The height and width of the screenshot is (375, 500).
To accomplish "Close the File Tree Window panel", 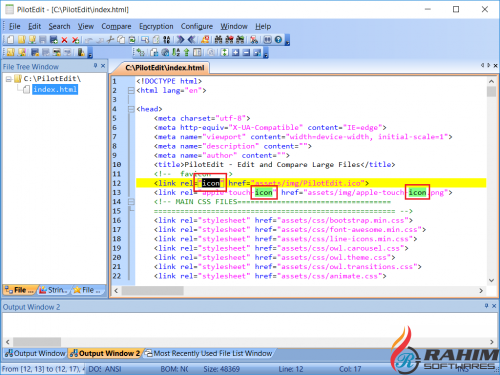I will click(103, 66).
